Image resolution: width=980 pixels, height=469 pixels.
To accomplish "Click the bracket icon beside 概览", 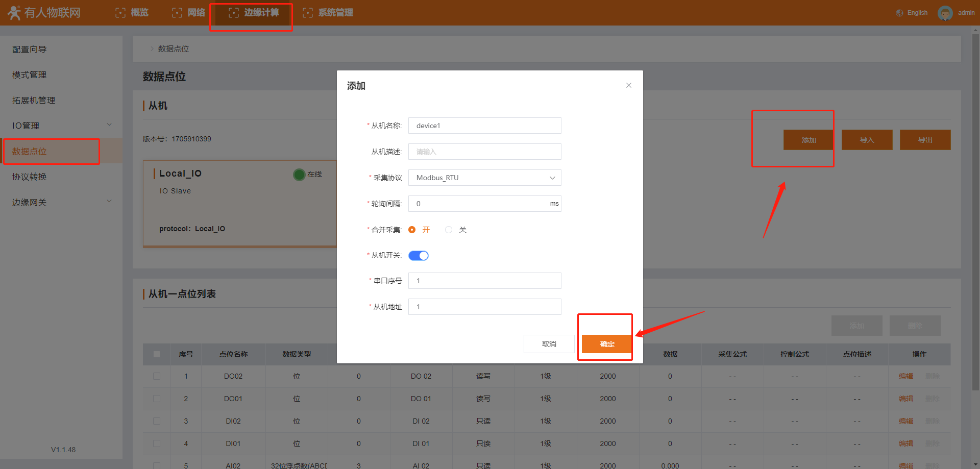I will tap(120, 13).
